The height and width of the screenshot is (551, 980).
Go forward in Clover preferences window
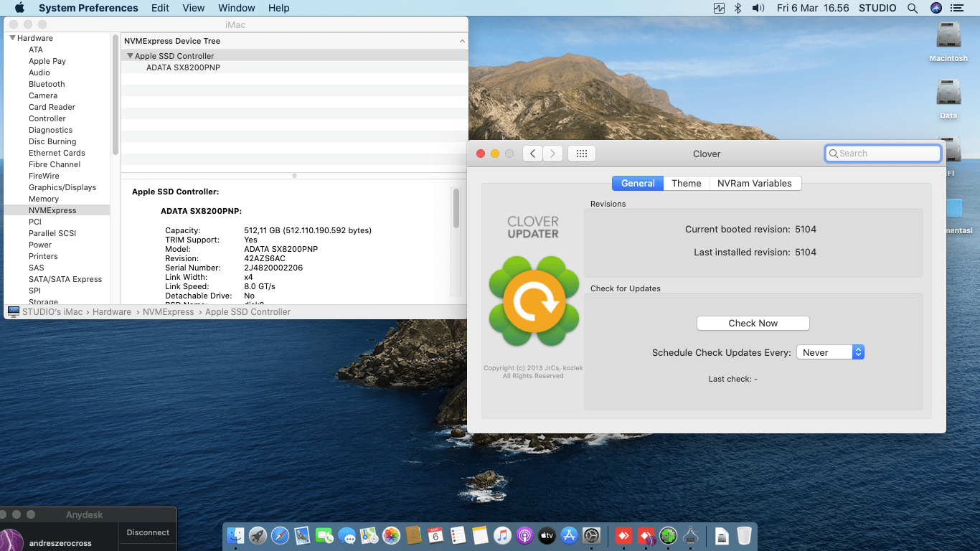click(x=552, y=154)
